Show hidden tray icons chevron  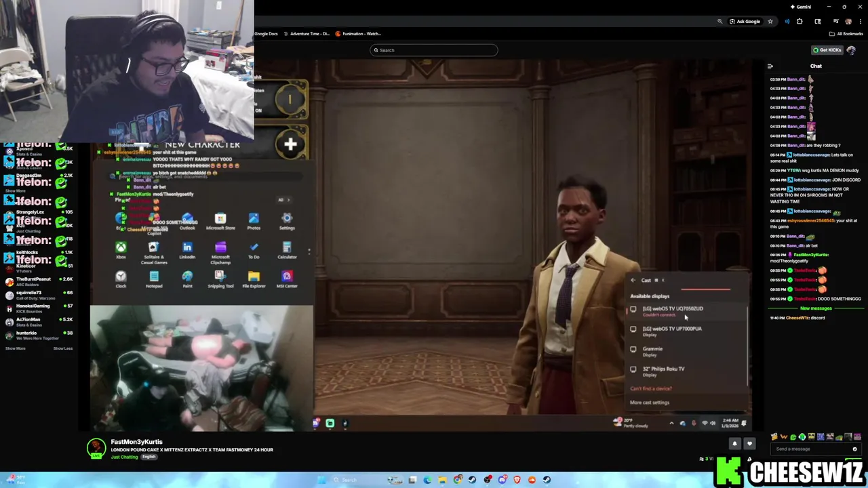click(671, 423)
